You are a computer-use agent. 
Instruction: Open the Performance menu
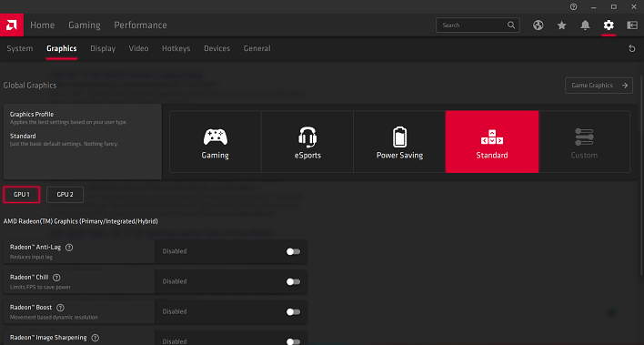point(140,25)
